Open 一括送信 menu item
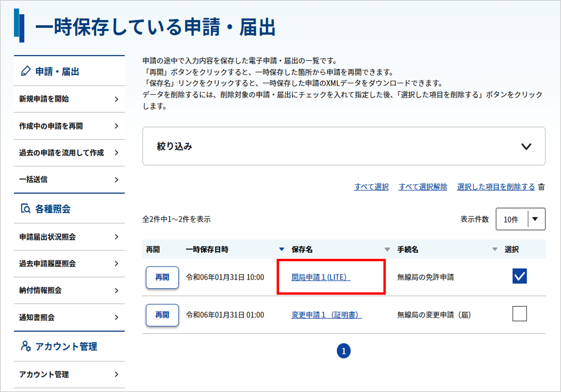Viewport: 561px width, 392px height. (69, 180)
